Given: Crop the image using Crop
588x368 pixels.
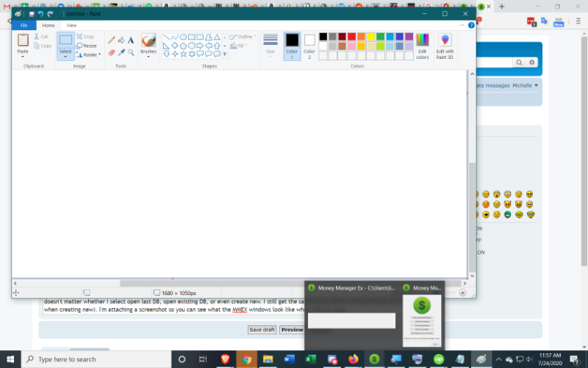Looking at the screenshot, I should tap(85, 36).
